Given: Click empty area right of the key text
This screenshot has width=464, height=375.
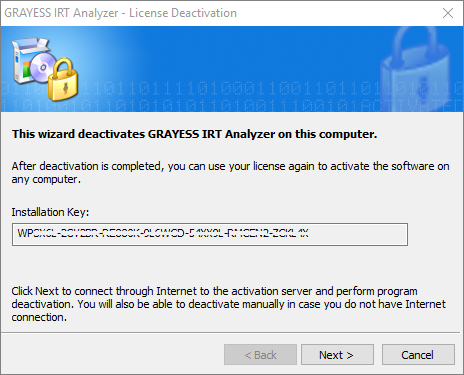Looking at the screenshot, I should tap(357, 234).
